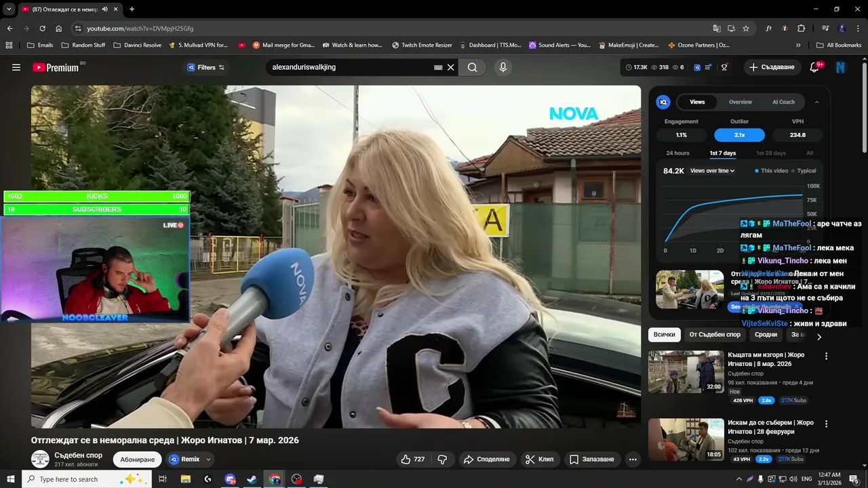
Task: Open the Davinci Resolve bookmark folder
Action: (x=137, y=45)
